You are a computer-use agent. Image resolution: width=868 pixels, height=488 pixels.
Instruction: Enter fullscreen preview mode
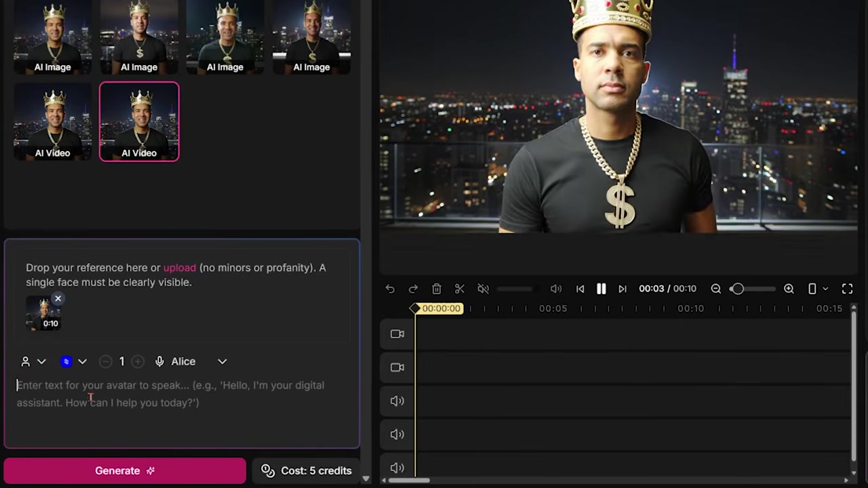click(847, 289)
